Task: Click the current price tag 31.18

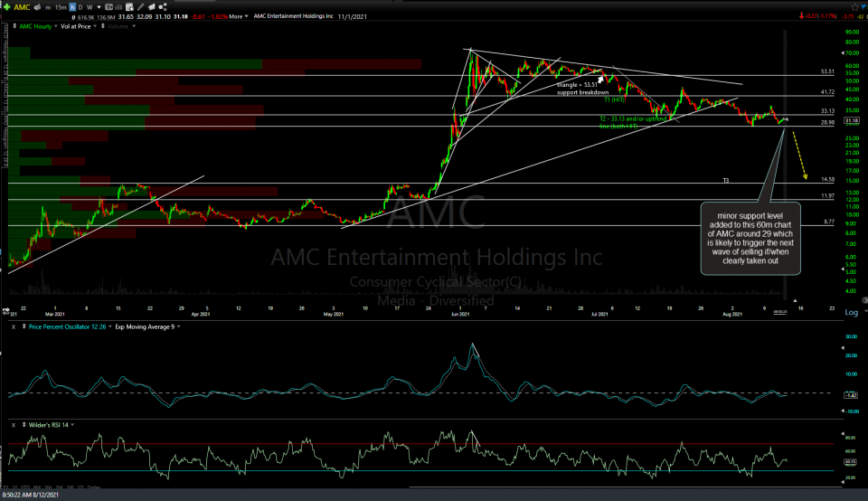Action: coord(852,120)
